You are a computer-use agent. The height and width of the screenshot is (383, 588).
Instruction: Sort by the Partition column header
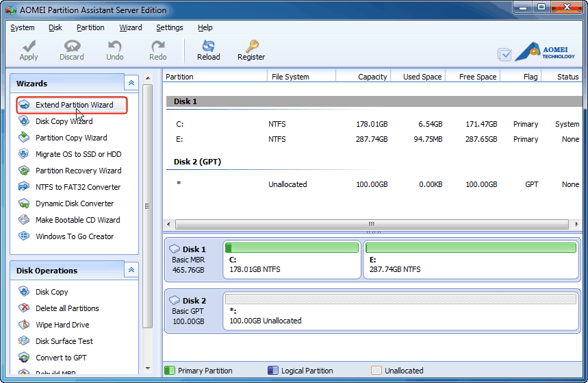click(216, 77)
